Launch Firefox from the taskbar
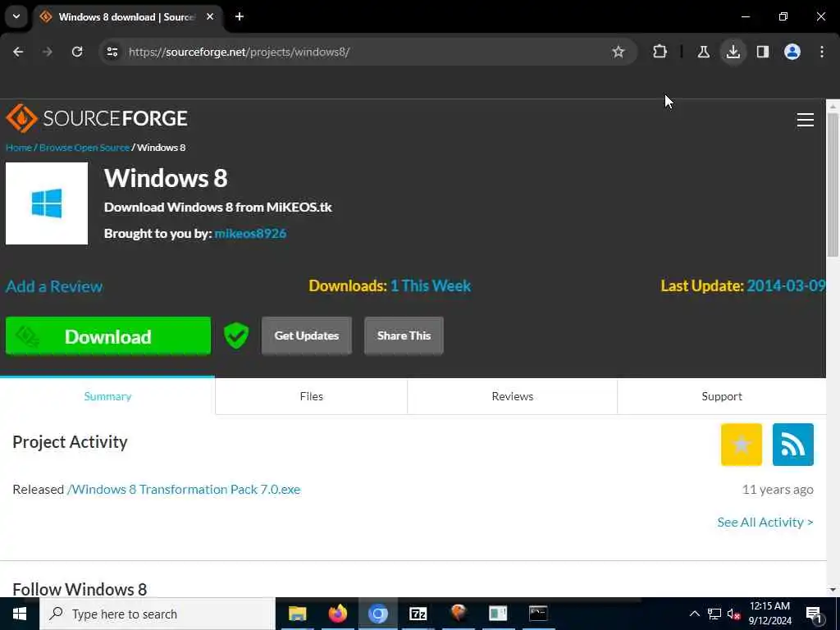Image resolution: width=840 pixels, height=630 pixels. [337, 614]
